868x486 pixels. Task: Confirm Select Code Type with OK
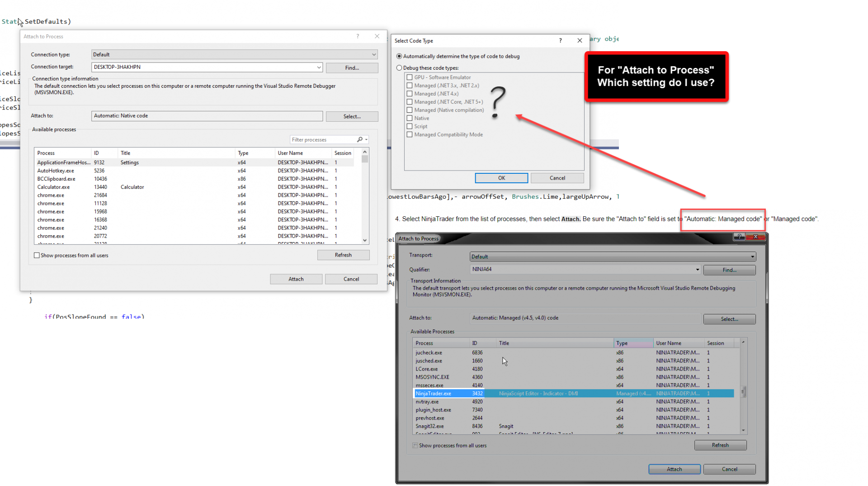point(501,178)
